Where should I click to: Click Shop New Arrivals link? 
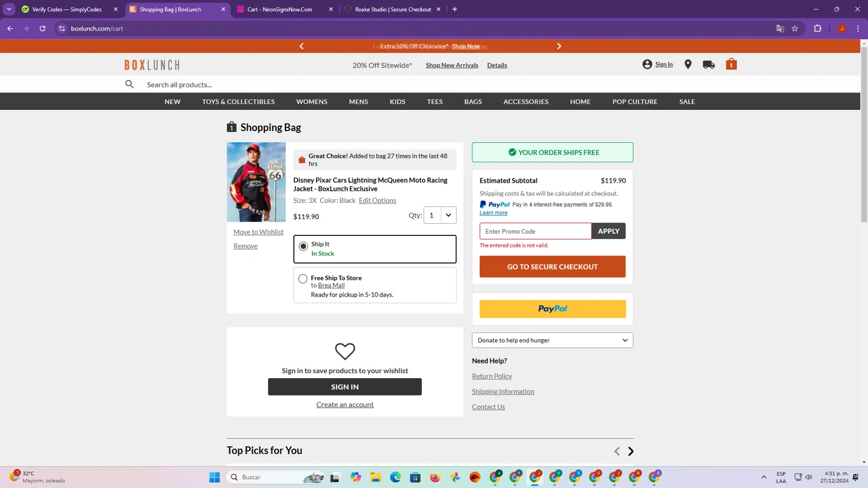click(x=452, y=65)
